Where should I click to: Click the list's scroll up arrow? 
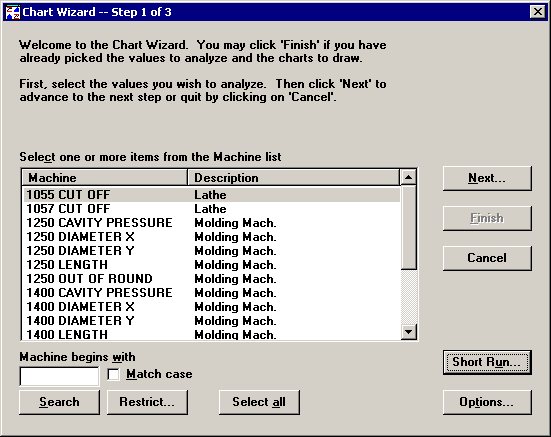tap(408, 177)
